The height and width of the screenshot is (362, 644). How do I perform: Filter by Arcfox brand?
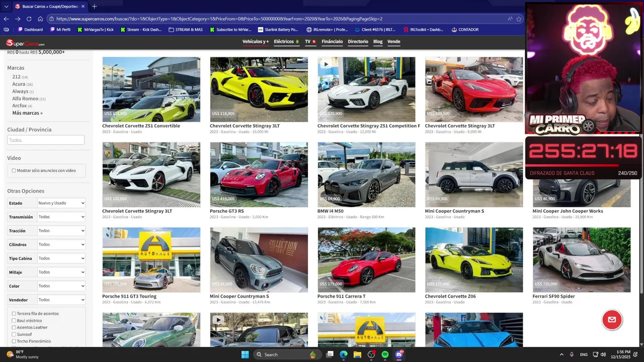click(x=20, y=106)
